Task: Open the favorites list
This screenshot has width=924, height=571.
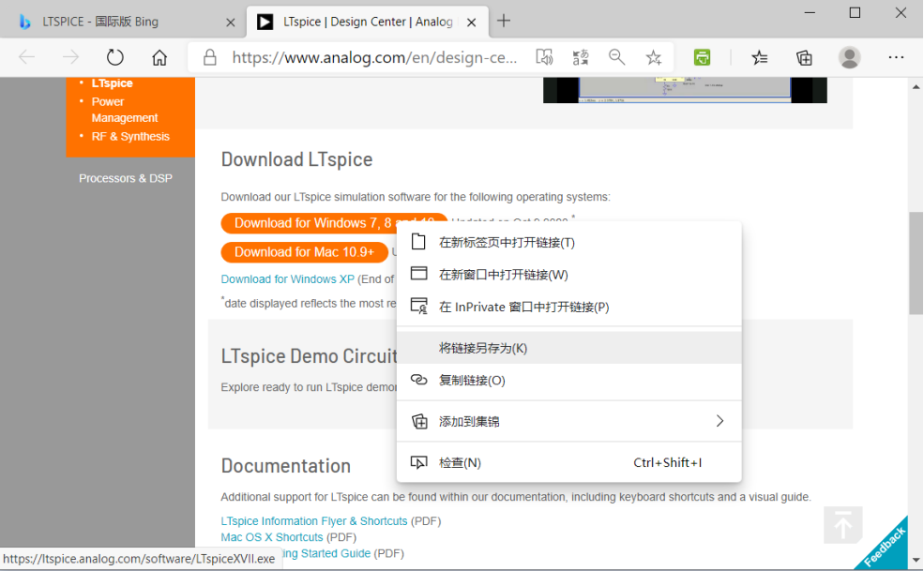Action: pos(760,57)
